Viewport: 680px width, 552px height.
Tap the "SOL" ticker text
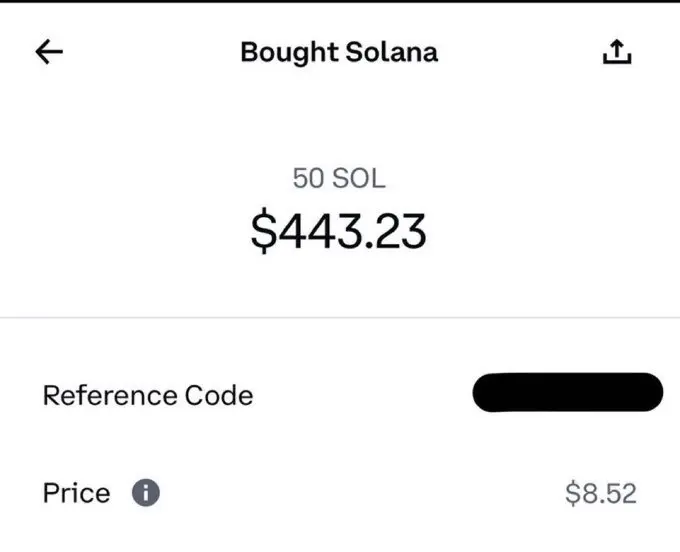359,178
